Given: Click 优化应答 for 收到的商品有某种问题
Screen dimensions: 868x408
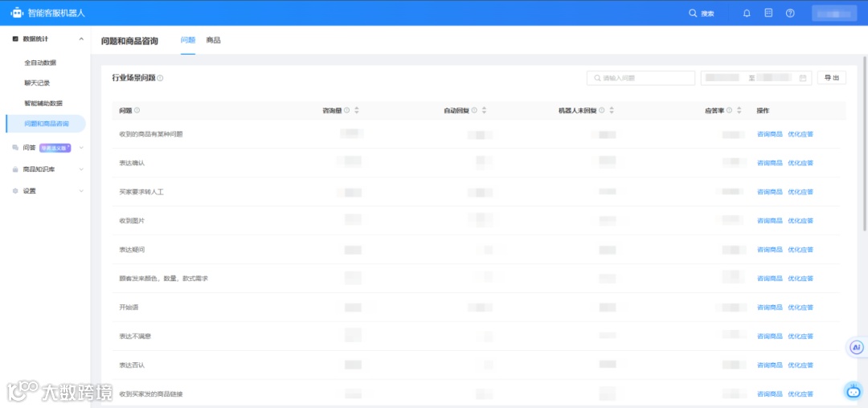Looking at the screenshot, I should tap(800, 134).
